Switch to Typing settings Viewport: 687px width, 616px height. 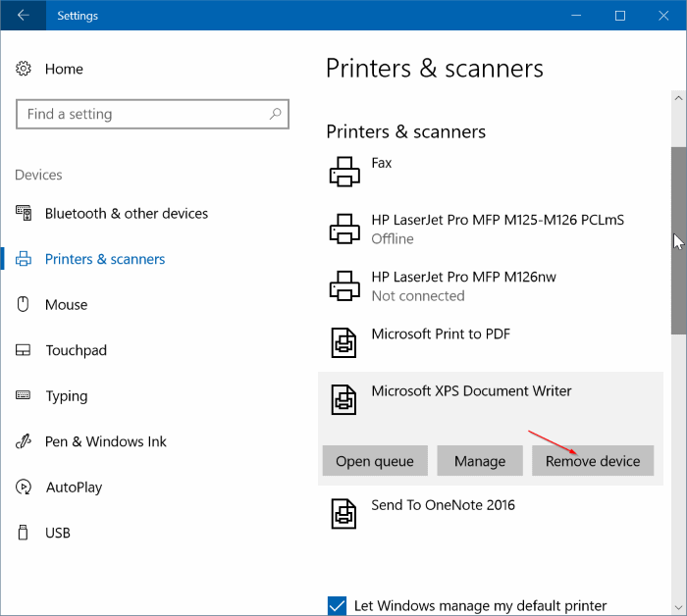(67, 395)
